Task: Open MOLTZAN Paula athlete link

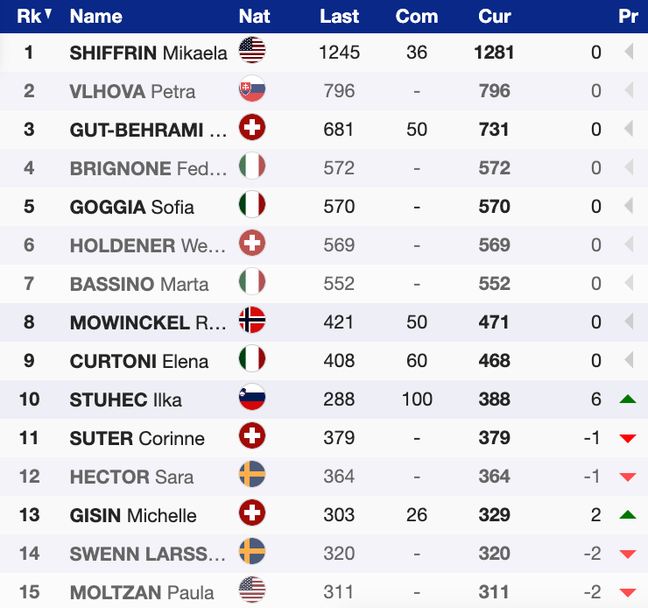Action: 142,592
